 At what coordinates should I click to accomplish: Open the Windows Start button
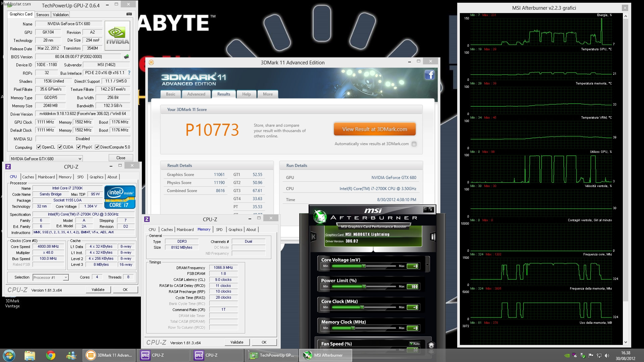coord(9,355)
